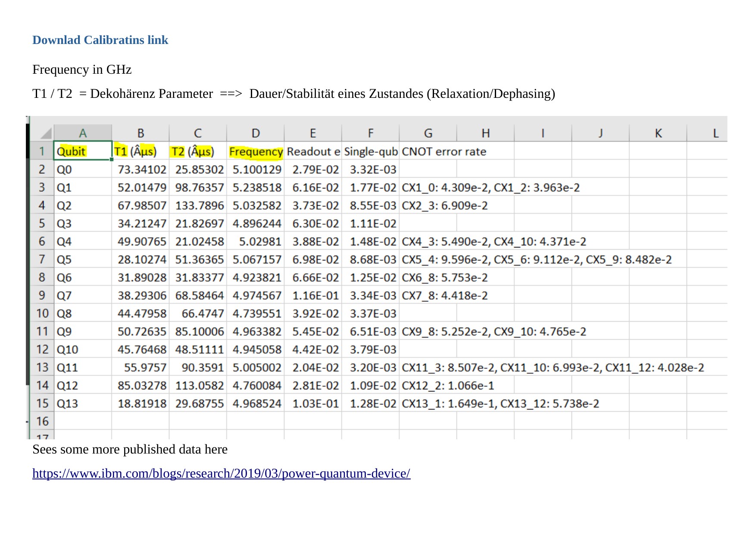Select column K header
This screenshot has width=756, height=535.
(658, 133)
